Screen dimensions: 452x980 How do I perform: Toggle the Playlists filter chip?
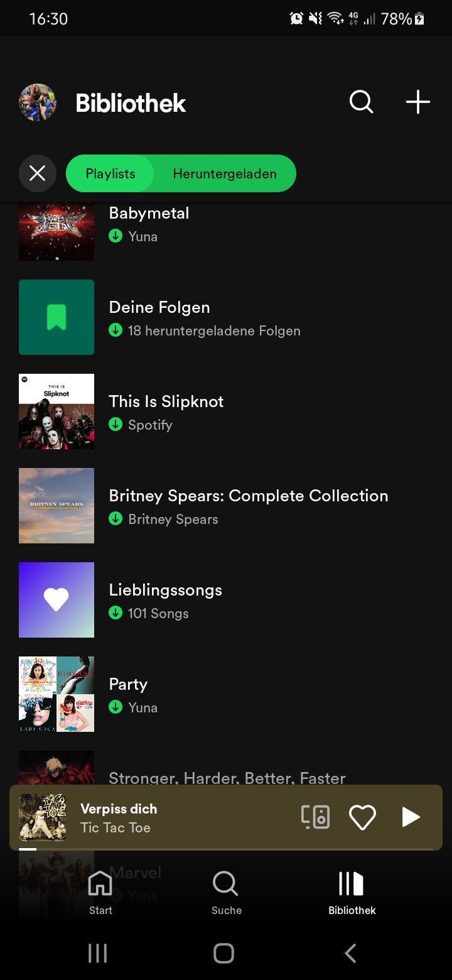coord(110,173)
